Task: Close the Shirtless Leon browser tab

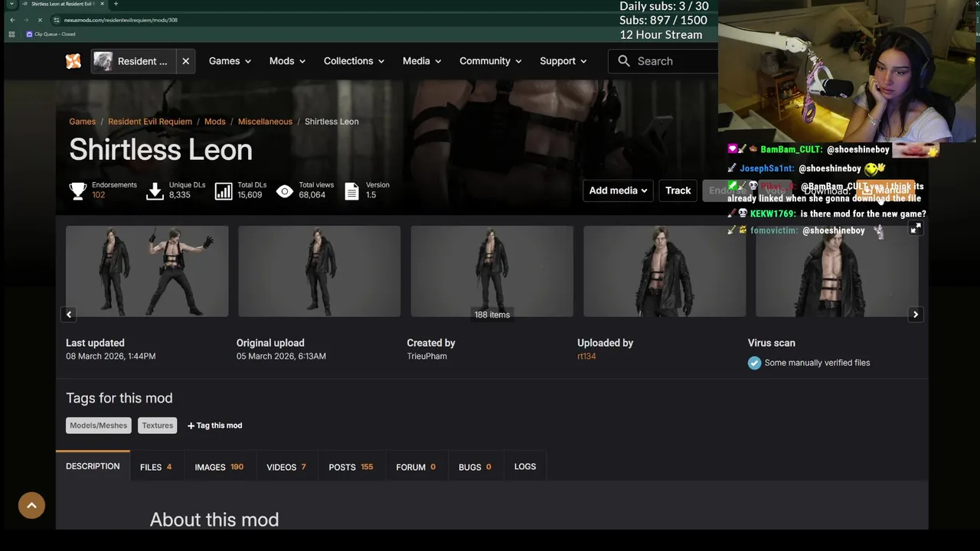Action: (103, 4)
